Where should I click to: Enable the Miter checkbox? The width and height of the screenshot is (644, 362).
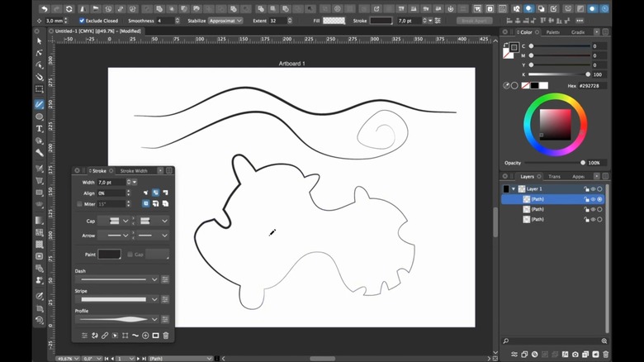click(80, 203)
